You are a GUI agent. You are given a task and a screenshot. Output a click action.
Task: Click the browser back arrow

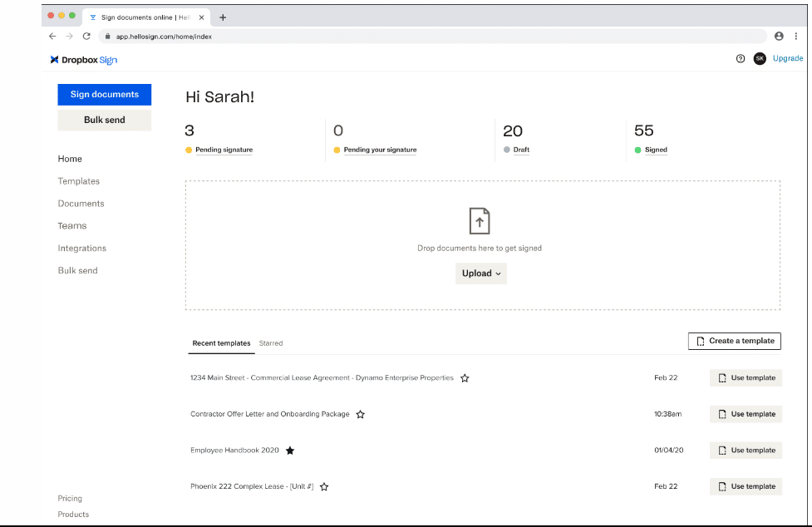[52, 36]
